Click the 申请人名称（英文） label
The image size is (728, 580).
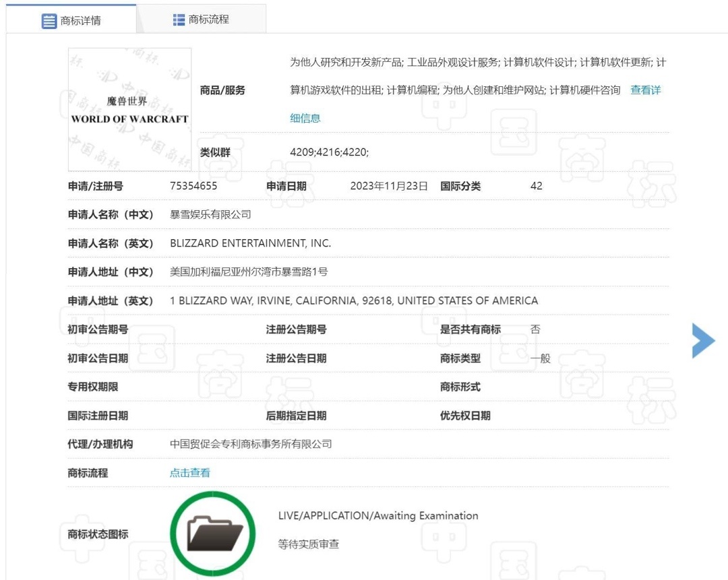click(x=111, y=243)
